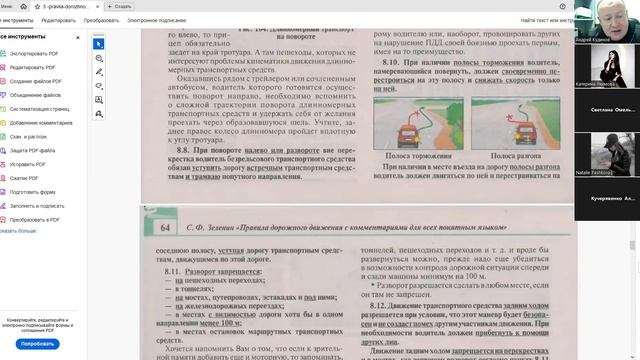Open the help question mark icon
This screenshot has width=640, height=360.
point(562,7)
